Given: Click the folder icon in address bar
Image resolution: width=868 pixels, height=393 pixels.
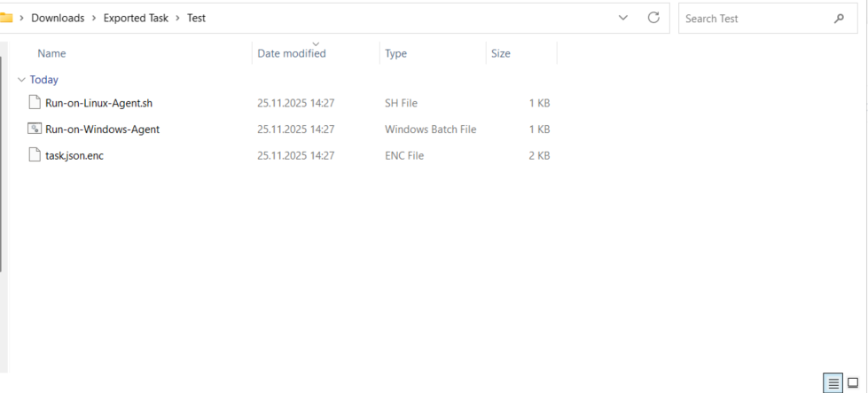Looking at the screenshot, I should click(x=6, y=18).
